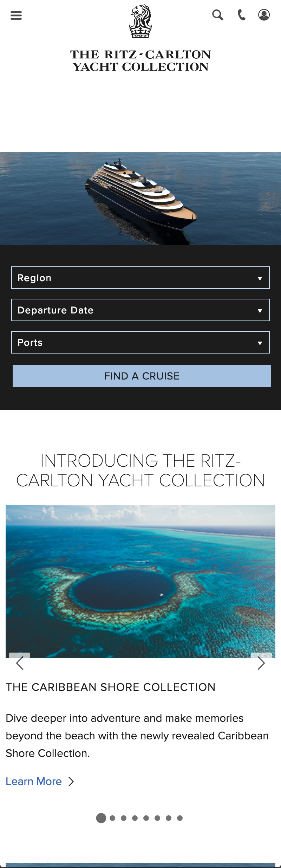Viewport: 281px width, 868px height.
Task: Click chevron arrow beside Learn More
Action: point(71,781)
